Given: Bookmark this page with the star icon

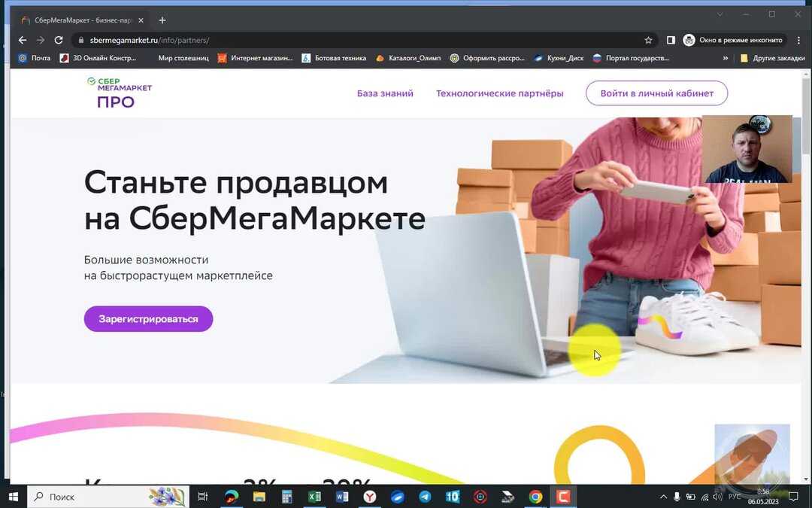Looking at the screenshot, I should pos(648,40).
